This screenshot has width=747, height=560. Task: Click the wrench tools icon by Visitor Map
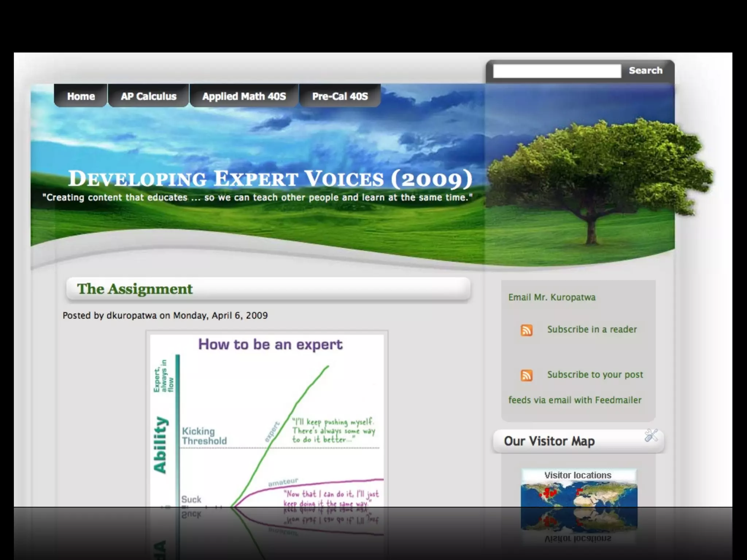click(651, 435)
